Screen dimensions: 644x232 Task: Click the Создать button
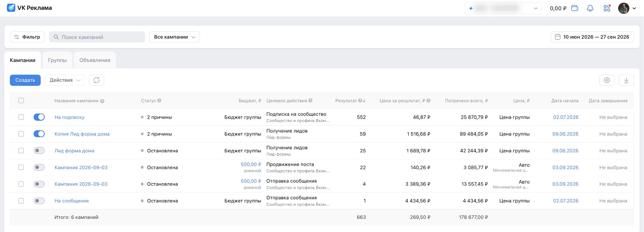[25, 80]
